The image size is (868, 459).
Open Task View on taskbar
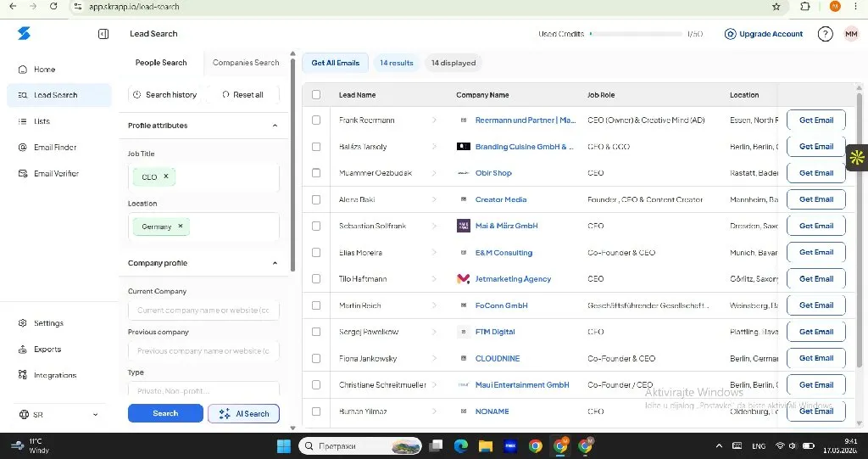click(436, 445)
